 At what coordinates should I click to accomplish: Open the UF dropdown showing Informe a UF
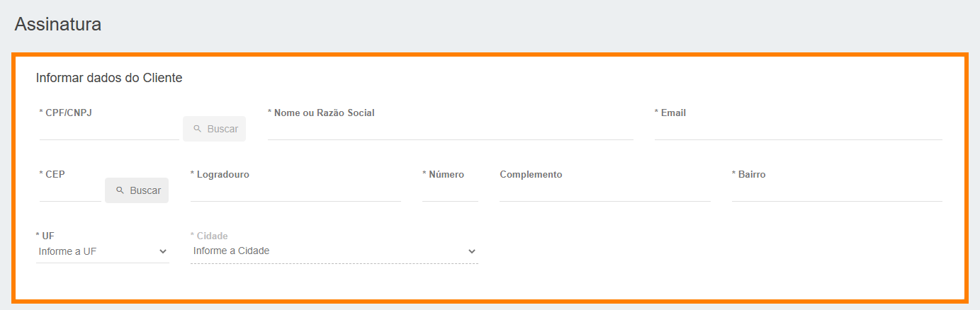pyautogui.click(x=103, y=251)
